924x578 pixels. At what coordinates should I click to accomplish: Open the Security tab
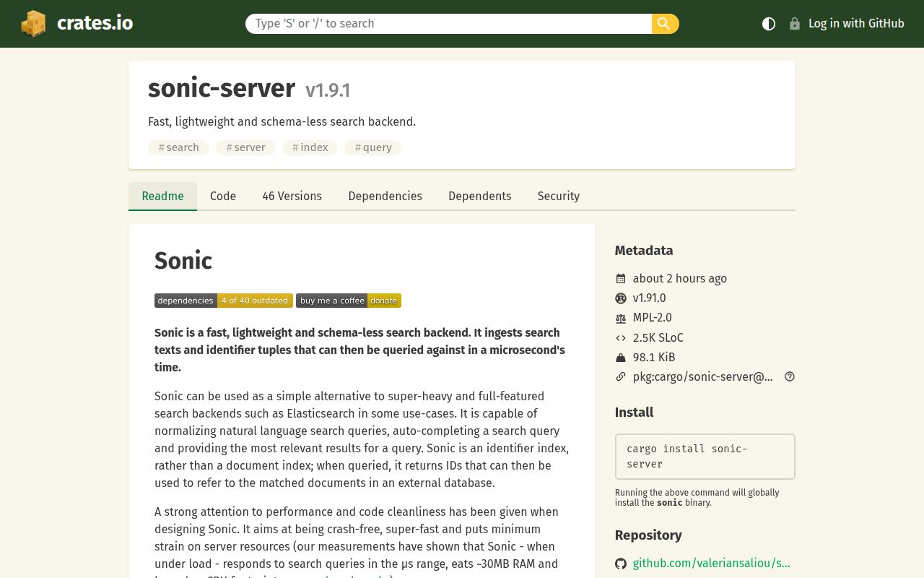559,196
